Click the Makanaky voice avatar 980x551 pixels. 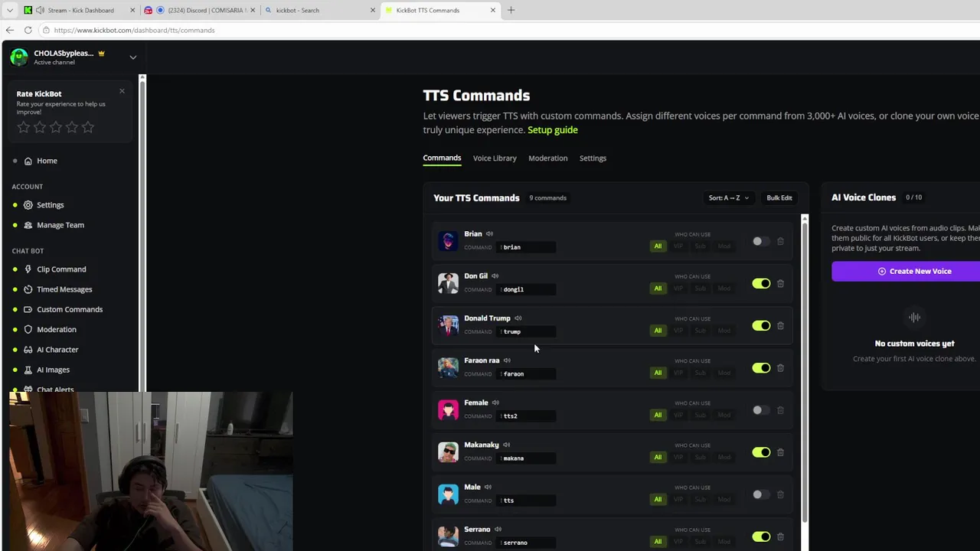click(x=448, y=452)
